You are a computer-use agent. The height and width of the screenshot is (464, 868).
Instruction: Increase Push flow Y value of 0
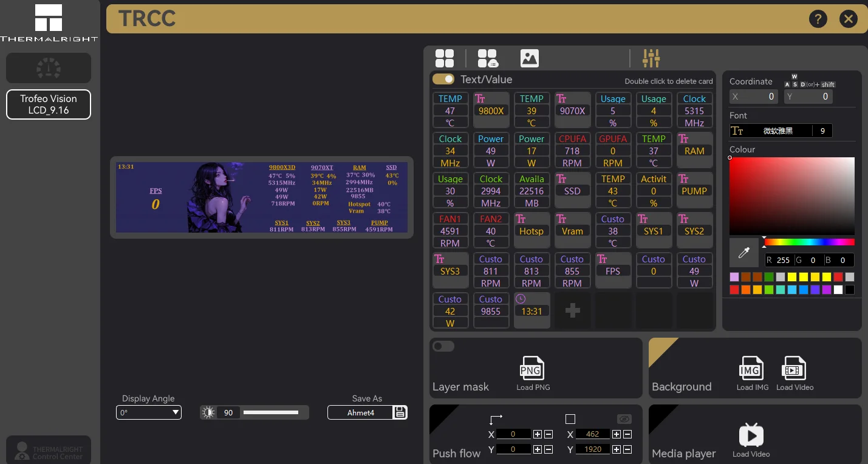[538, 449]
